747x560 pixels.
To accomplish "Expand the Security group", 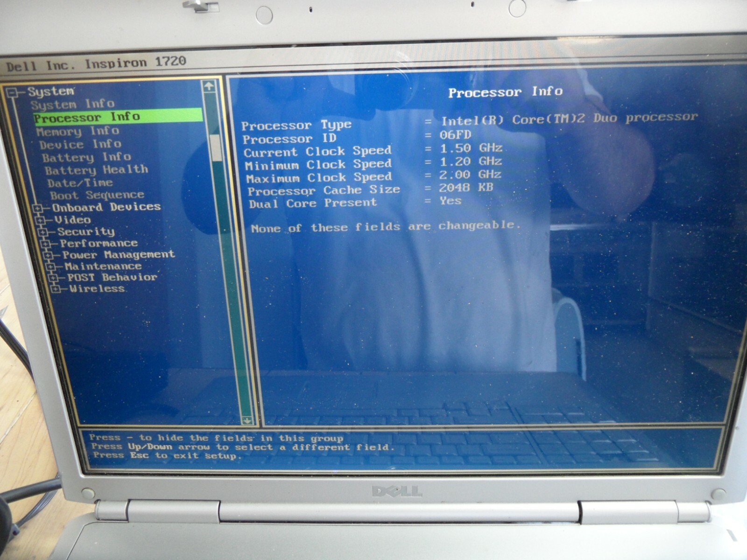I will tap(43, 232).
